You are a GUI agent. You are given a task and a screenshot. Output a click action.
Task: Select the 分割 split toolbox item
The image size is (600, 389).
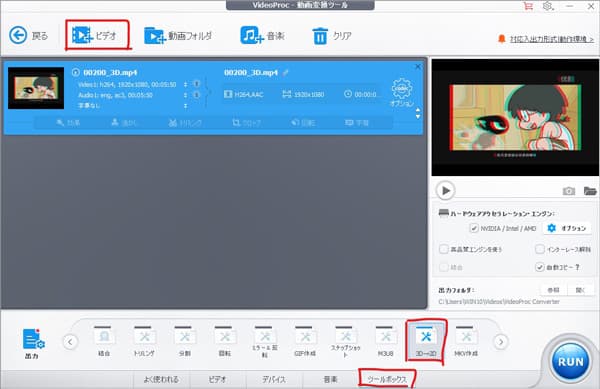[184, 341]
